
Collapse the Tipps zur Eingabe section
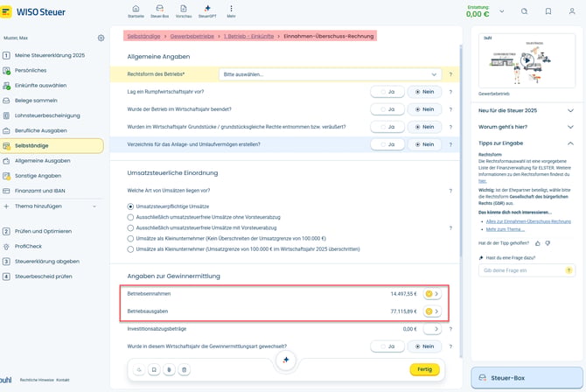(x=527, y=143)
